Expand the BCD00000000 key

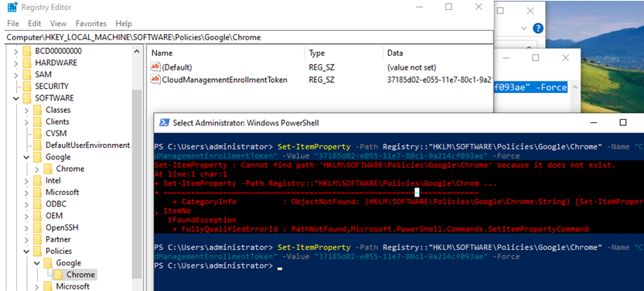[16, 51]
